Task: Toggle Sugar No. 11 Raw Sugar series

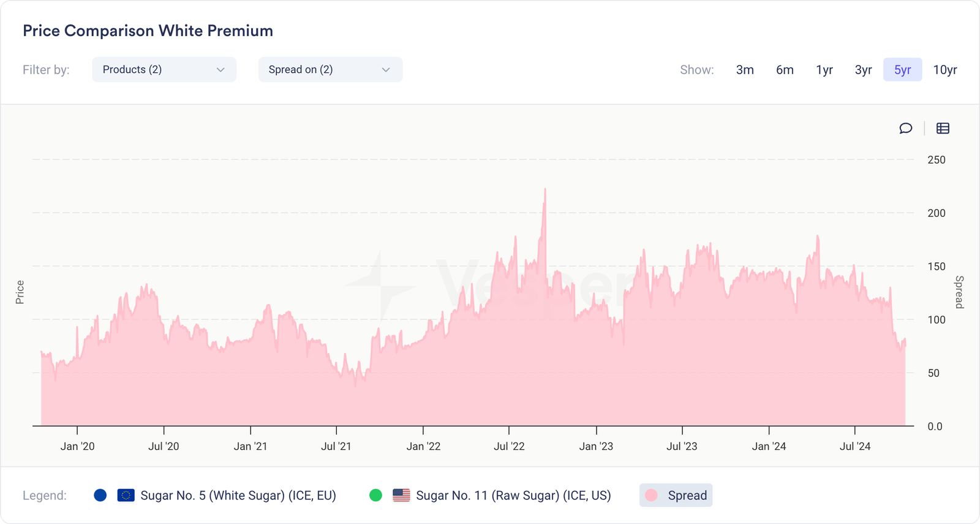Action: point(513,495)
